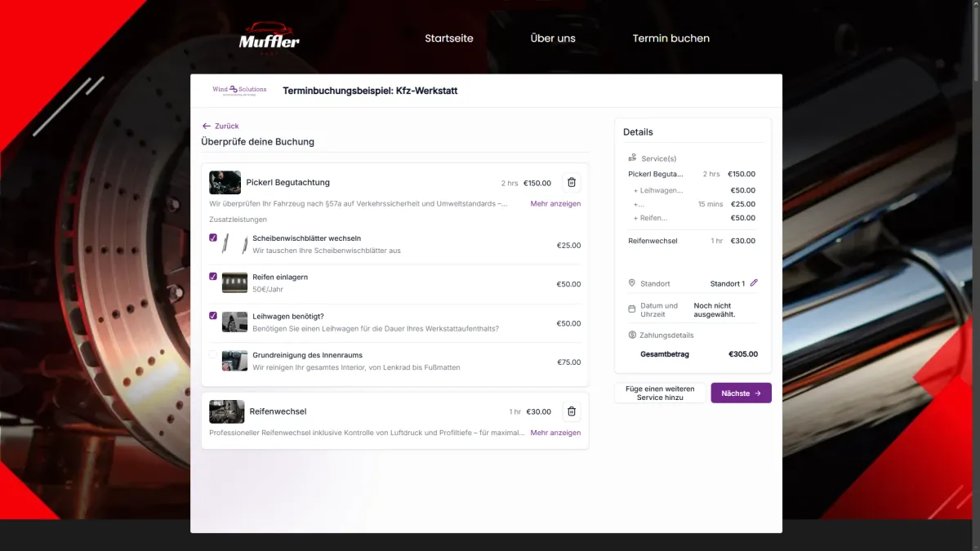Click the 'Überprüfe deine Buchung' heading

[258, 142]
